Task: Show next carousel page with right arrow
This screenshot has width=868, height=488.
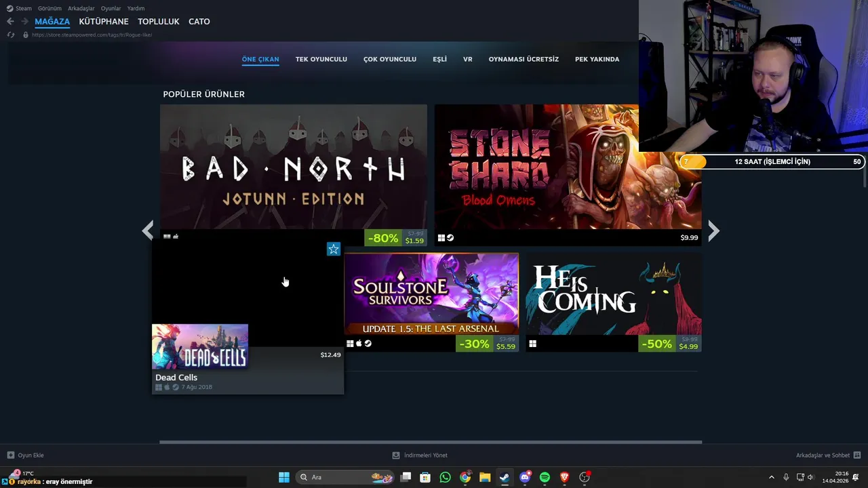Action: pyautogui.click(x=713, y=231)
